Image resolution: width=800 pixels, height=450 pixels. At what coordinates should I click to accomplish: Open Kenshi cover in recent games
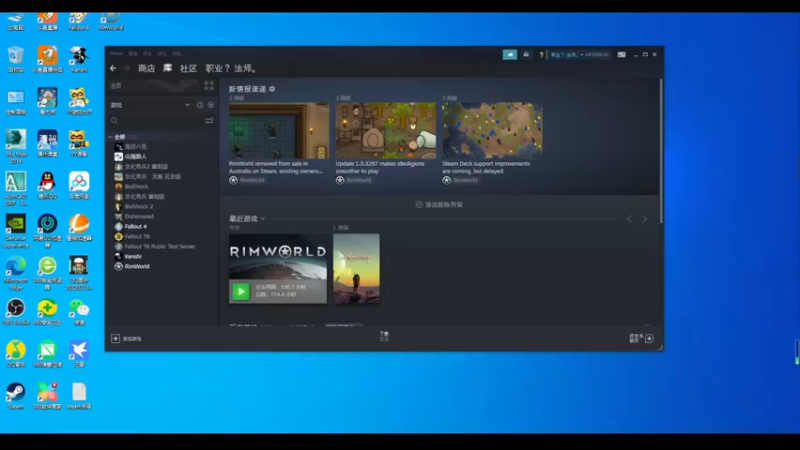356,269
